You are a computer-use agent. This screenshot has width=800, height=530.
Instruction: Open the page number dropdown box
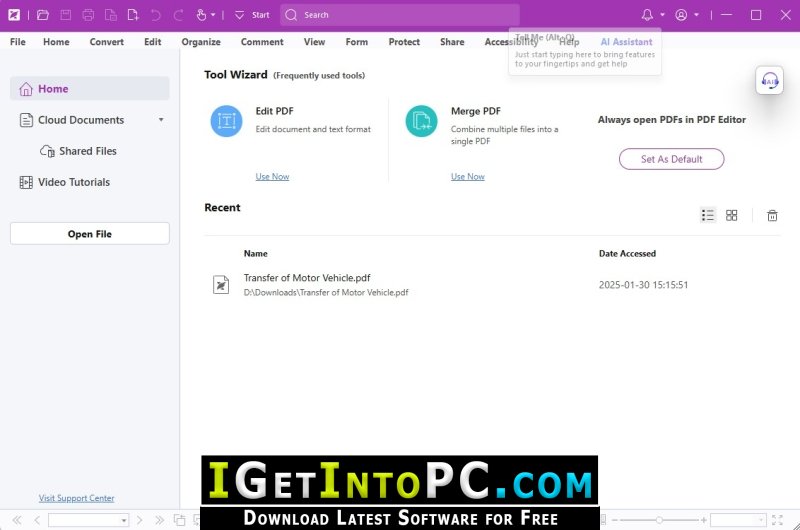pos(88,520)
